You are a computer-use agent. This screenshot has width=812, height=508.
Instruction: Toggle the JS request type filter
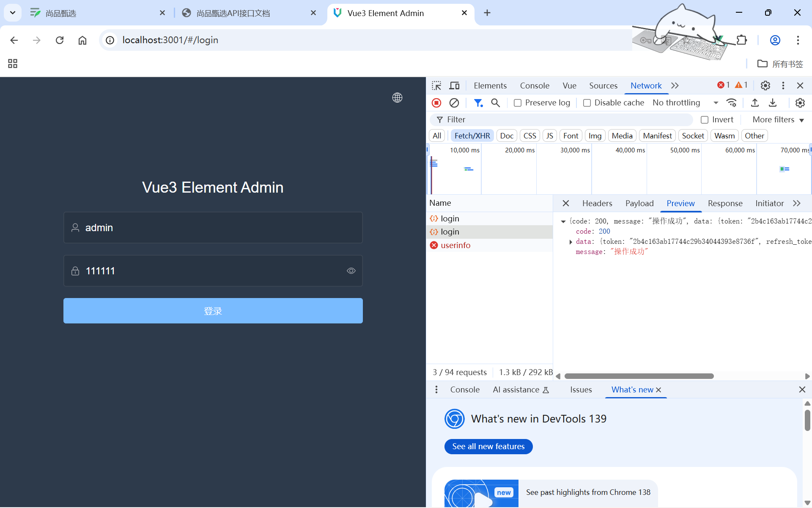point(549,136)
